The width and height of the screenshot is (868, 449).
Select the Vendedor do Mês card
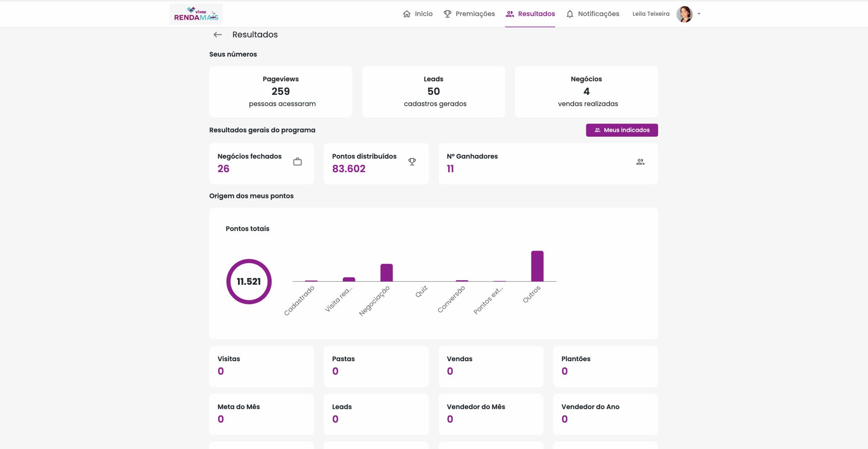[491, 414]
